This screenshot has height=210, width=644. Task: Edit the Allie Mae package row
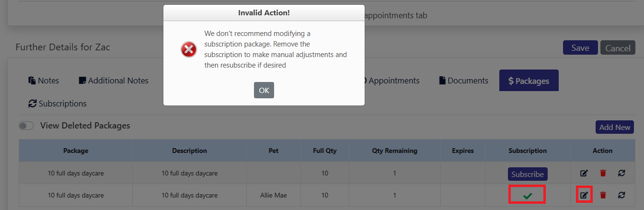[x=584, y=195]
